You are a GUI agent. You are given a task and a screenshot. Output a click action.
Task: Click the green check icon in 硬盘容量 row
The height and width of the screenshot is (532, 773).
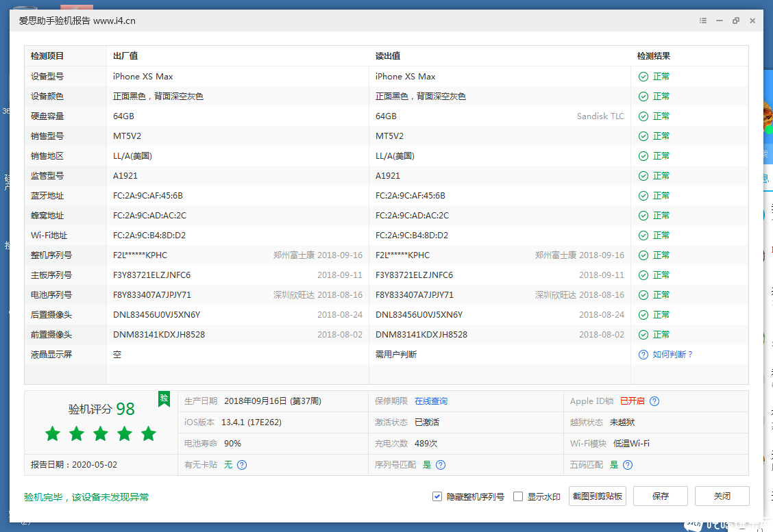pyautogui.click(x=643, y=116)
